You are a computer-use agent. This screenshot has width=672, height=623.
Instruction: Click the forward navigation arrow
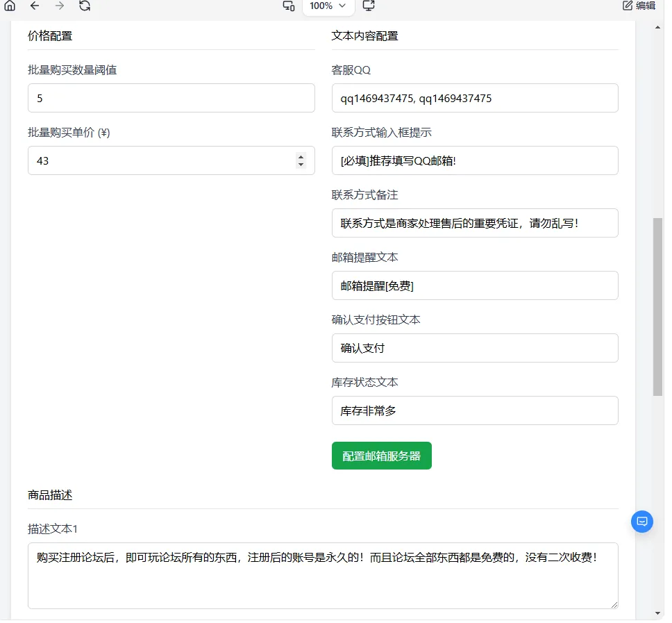(60, 6)
